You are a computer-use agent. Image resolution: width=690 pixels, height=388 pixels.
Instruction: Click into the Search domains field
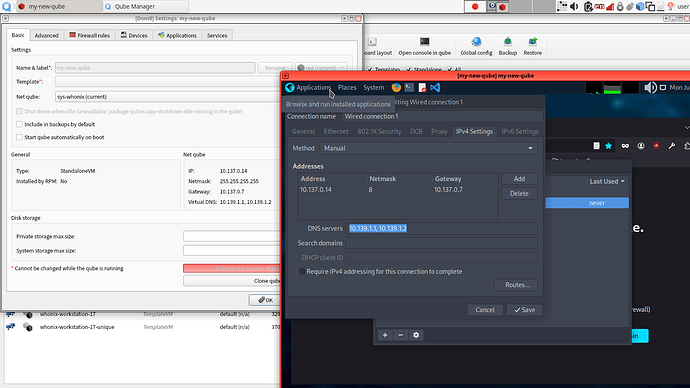point(442,243)
